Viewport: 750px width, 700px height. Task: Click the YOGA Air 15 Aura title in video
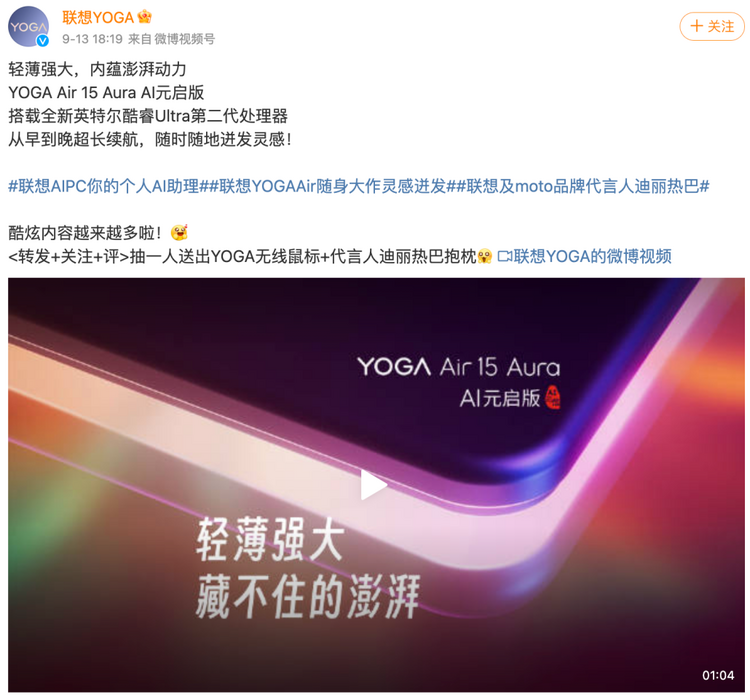pyautogui.click(x=458, y=367)
